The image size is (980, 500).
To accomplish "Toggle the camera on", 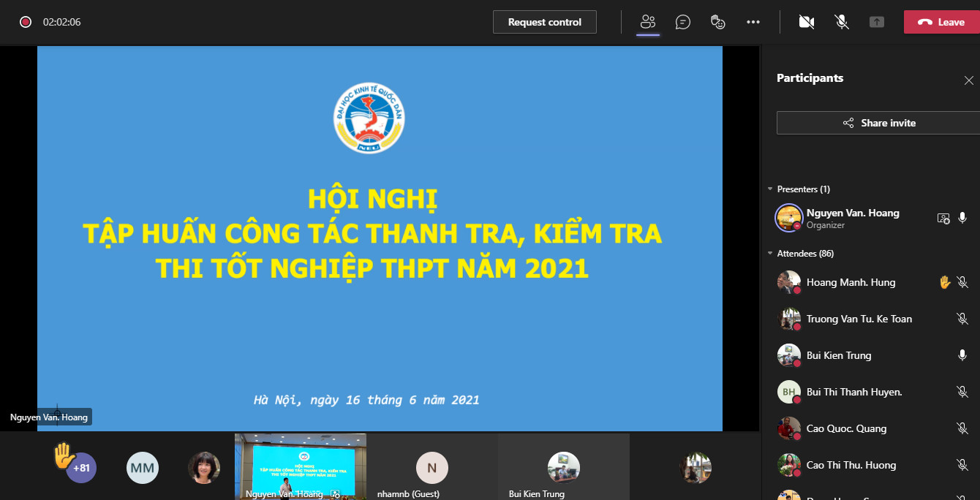I will coord(807,22).
